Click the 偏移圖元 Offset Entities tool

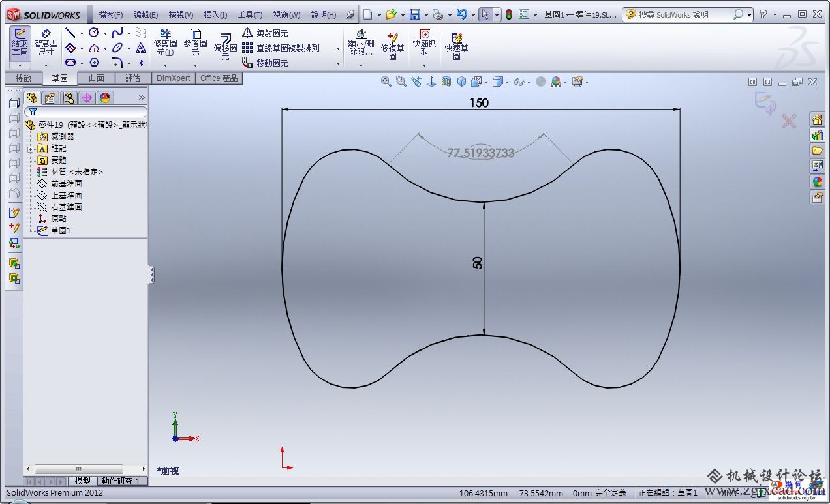coord(225,47)
